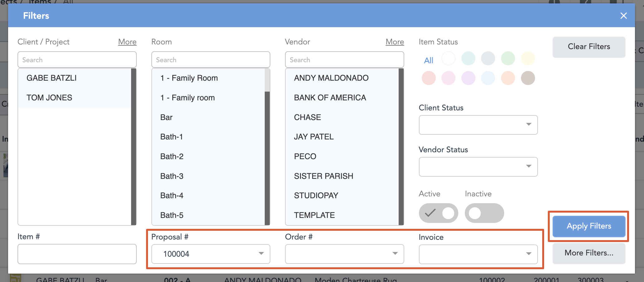The width and height of the screenshot is (644, 282).
Task: Open the Client Status dropdown
Action: coord(478,125)
